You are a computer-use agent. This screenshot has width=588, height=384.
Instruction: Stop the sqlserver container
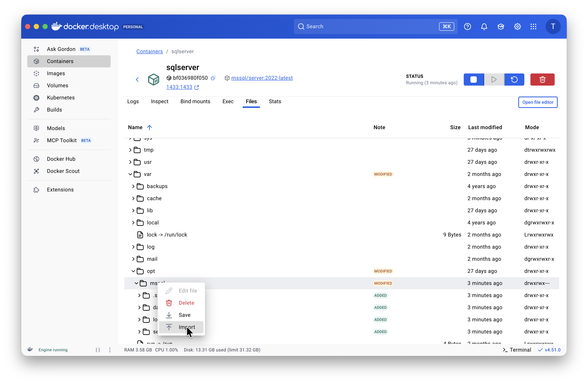pos(474,80)
